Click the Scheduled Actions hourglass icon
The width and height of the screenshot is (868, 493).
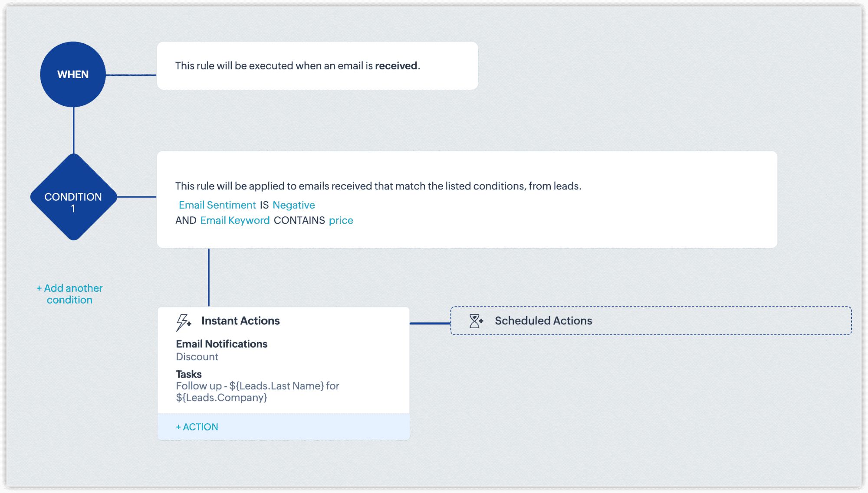point(476,321)
